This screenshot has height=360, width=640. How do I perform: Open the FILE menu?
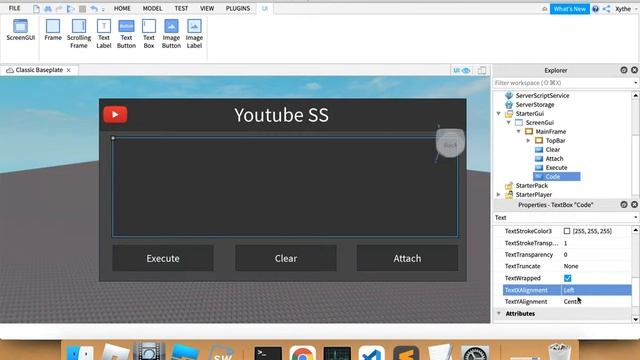[x=14, y=8]
